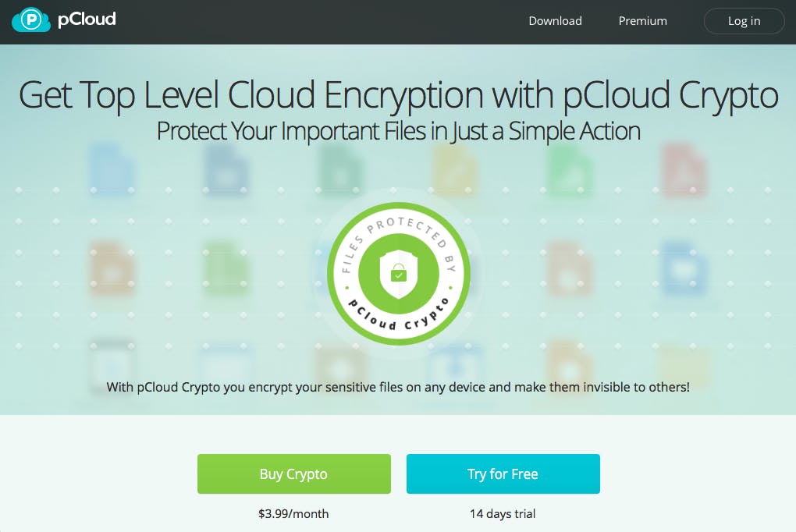Screen dimensions: 796x532
Task: Select the blurred blue file icon at right, middle row
Action: 684,268
